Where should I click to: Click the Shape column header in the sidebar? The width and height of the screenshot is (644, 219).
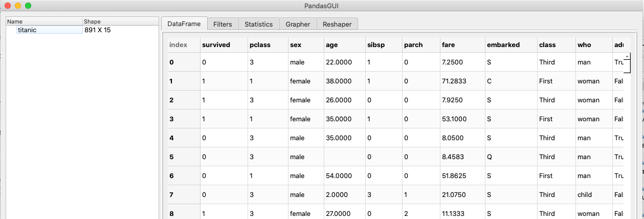[x=120, y=21]
